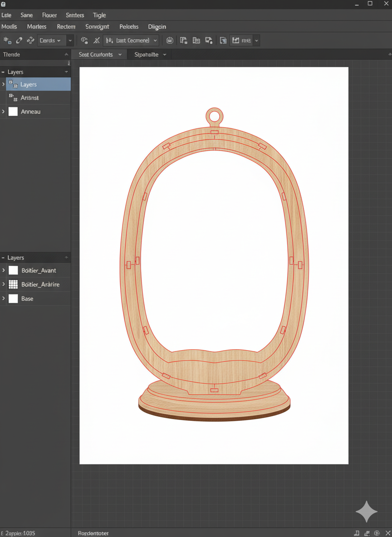The height and width of the screenshot is (537, 392).
Task: Collapse the upper Layers panel with minus toggle
Action: [4, 72]
